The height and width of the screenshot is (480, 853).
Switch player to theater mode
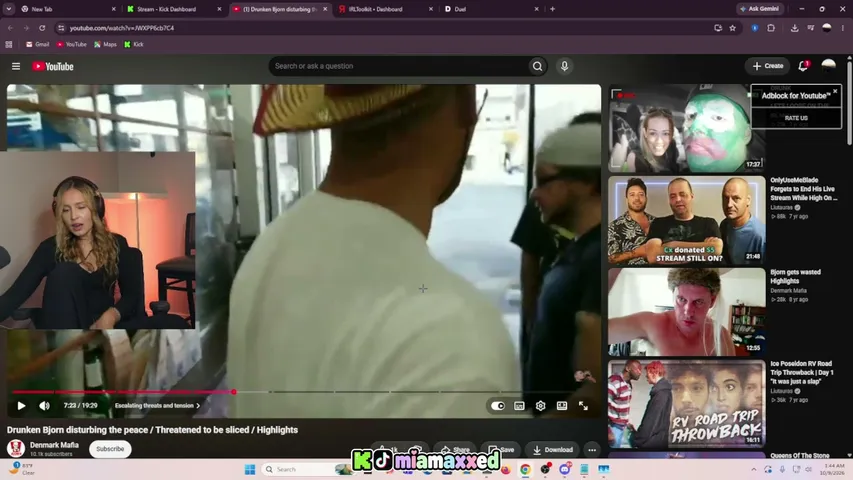click(561, 405)
